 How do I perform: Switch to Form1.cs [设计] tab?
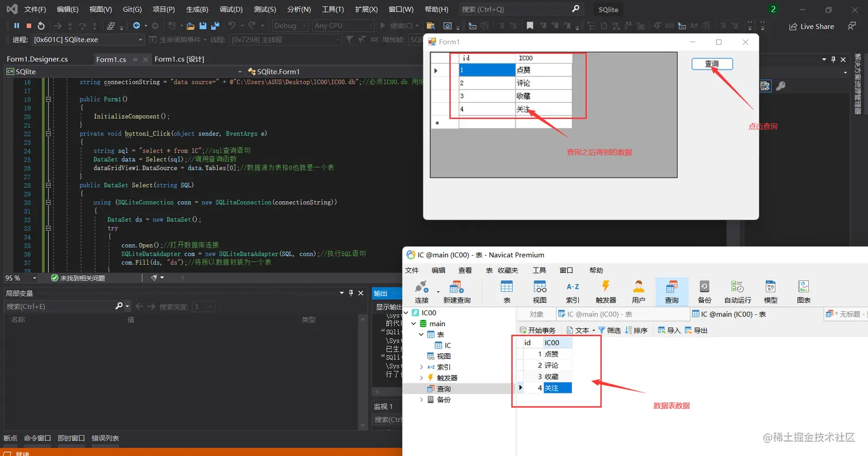[180, 59]
